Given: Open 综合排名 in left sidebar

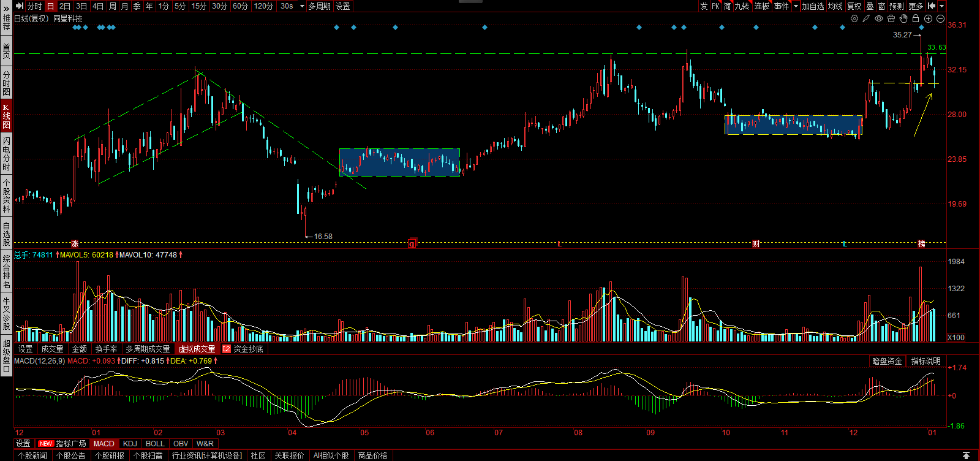Looking at the screenshot, I should [6, 272].
